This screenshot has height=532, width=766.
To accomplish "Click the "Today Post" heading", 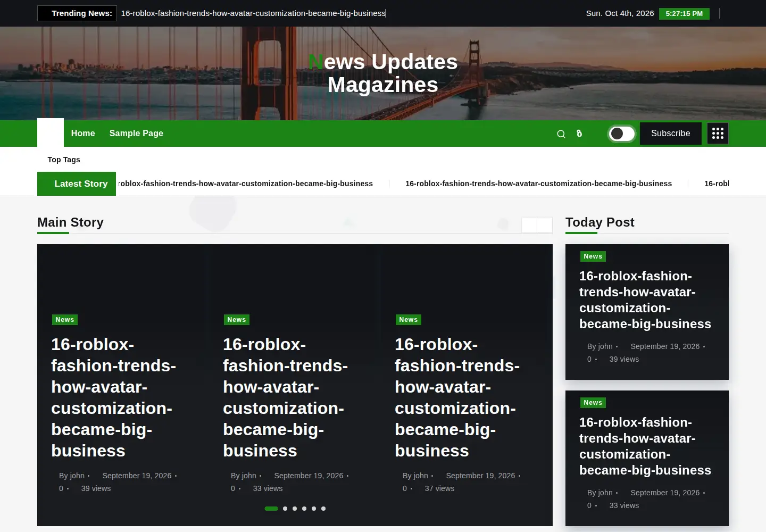I will pyautogui.click(x=600, y=222).
